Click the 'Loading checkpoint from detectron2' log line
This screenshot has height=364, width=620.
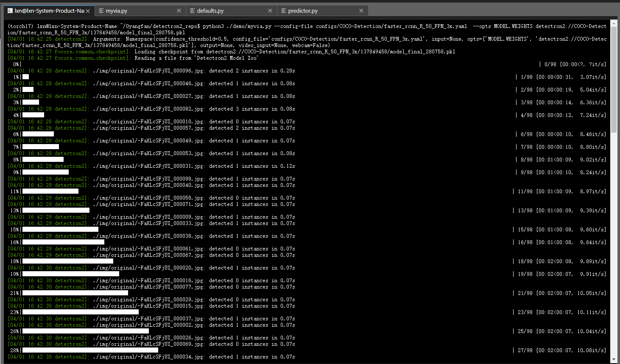point(232,52)
